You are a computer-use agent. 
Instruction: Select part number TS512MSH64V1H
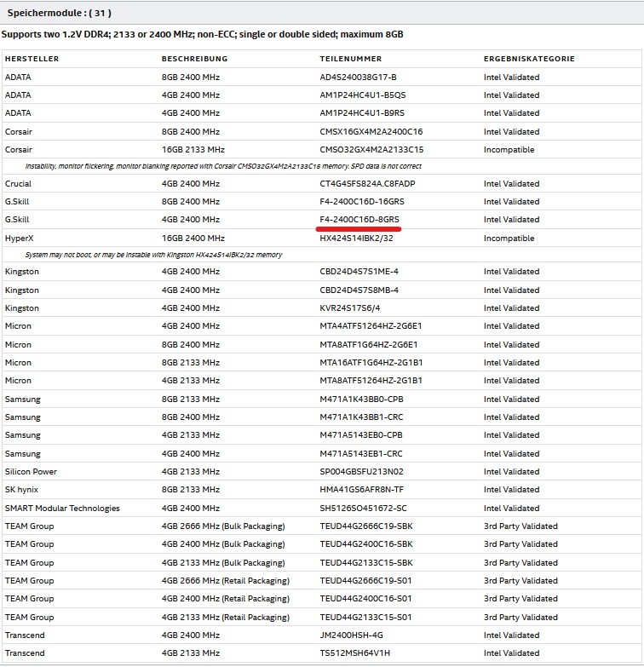tap(354, 653)
